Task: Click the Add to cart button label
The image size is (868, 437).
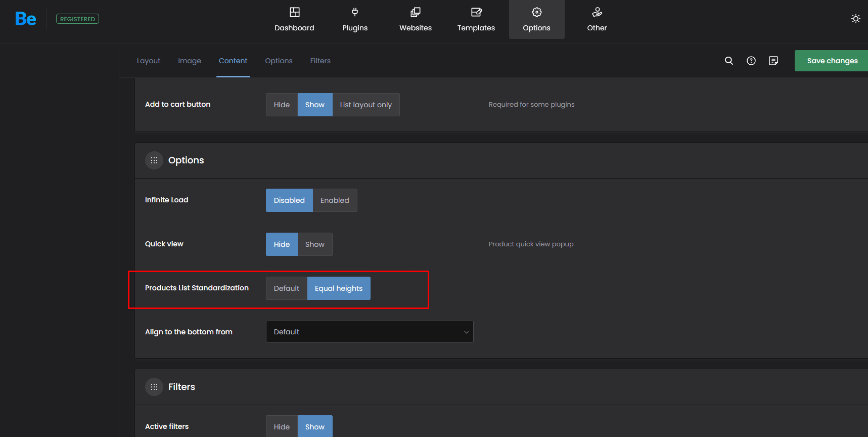Action: click(177, 104)
